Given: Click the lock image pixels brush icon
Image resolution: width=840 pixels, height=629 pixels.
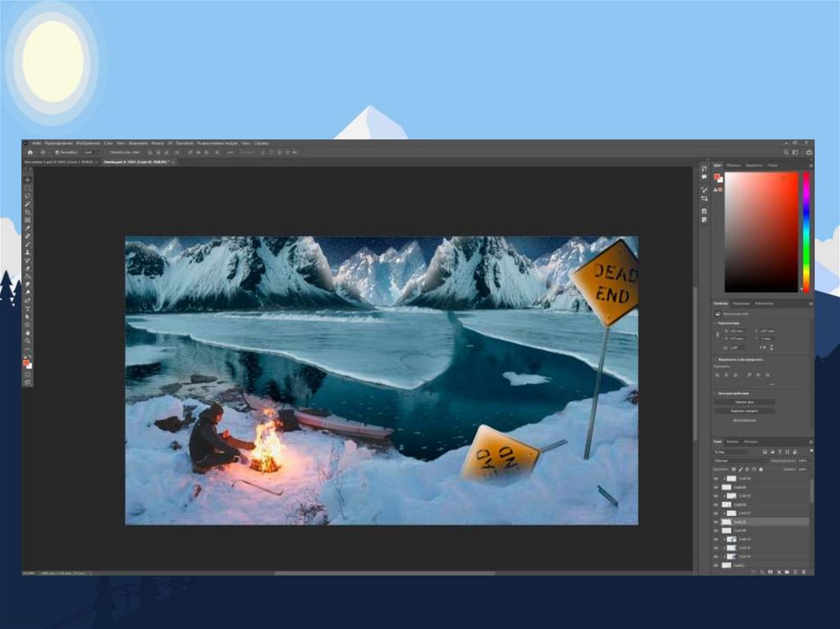Looking at the screenshot, I should click(x=741, y=469).
